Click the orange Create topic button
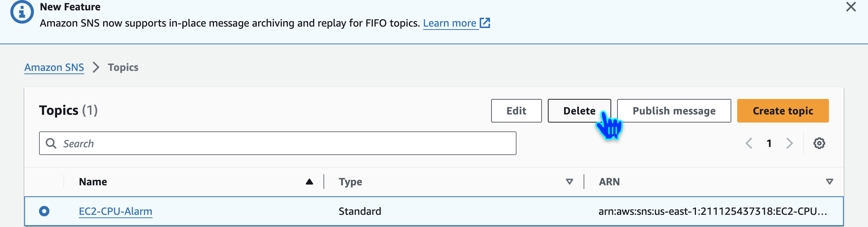Image resolution: width=868 pixels, height=227 pixels. click(x=783, y=111)
